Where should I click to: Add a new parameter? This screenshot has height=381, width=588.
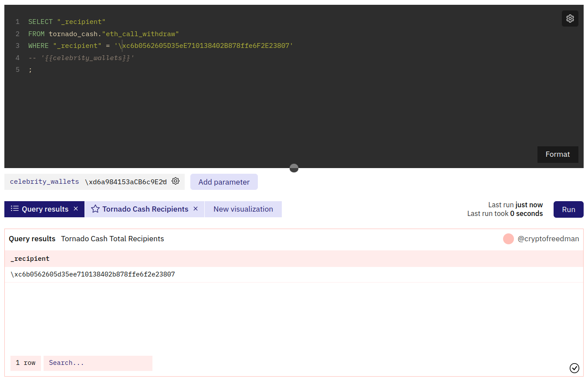(224, 182)
